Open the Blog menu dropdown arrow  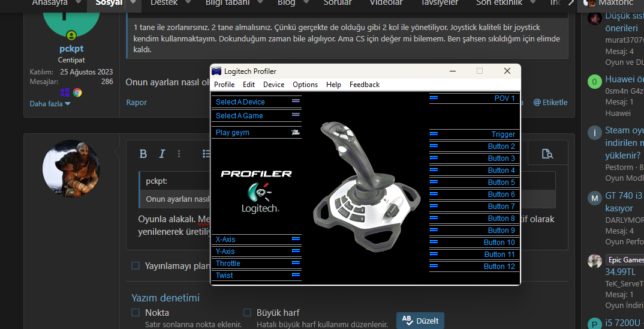305,2
